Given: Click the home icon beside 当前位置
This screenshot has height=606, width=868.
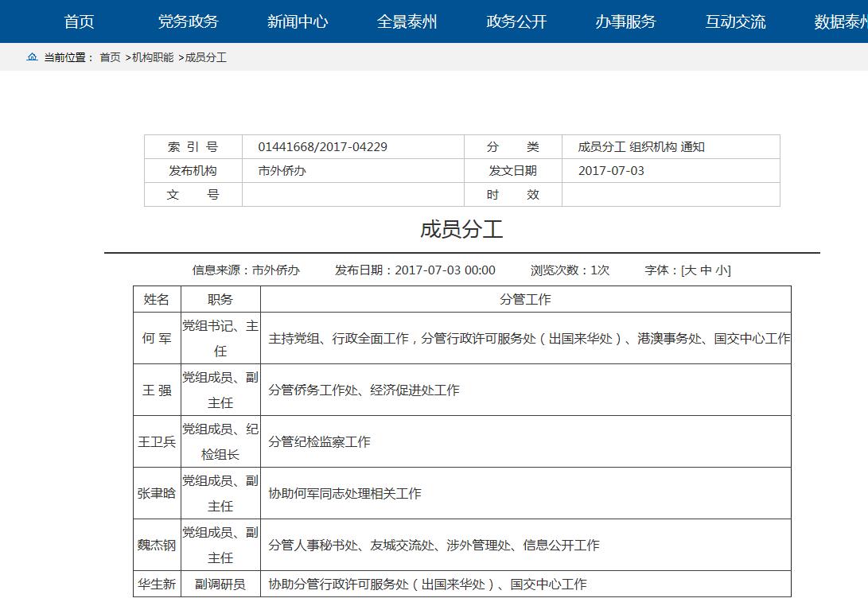Looking at the screenshot, I should [x=32, y=57].
